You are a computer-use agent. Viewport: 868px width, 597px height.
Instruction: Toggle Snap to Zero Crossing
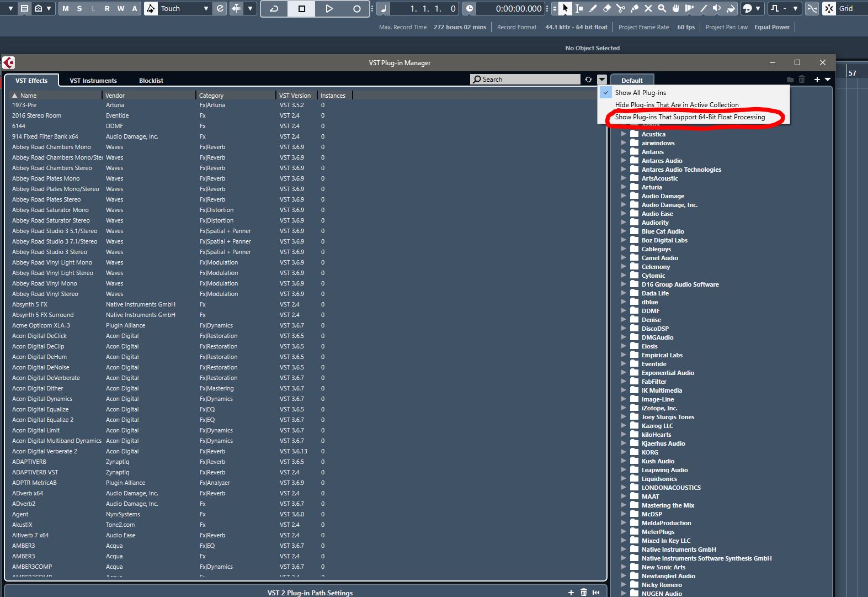[812, 8]
